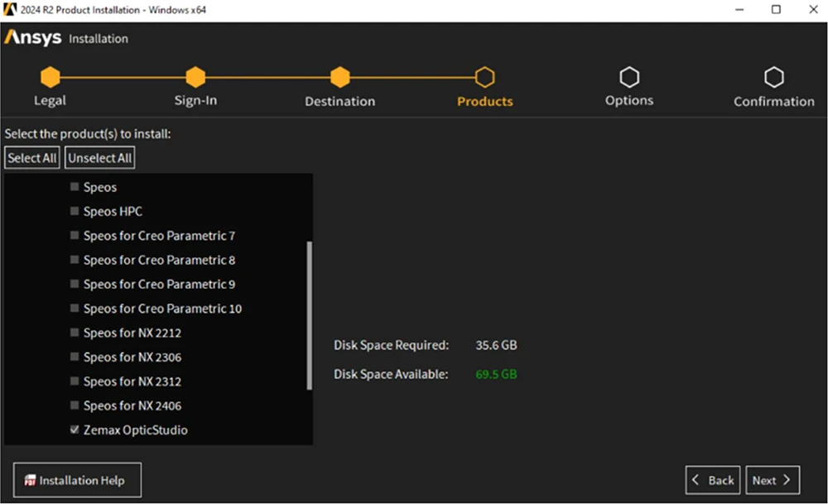Click the 35.6 GB required space value
This screenshot has width=828, height=504.
pyautogui.click(x=496, y=345)
